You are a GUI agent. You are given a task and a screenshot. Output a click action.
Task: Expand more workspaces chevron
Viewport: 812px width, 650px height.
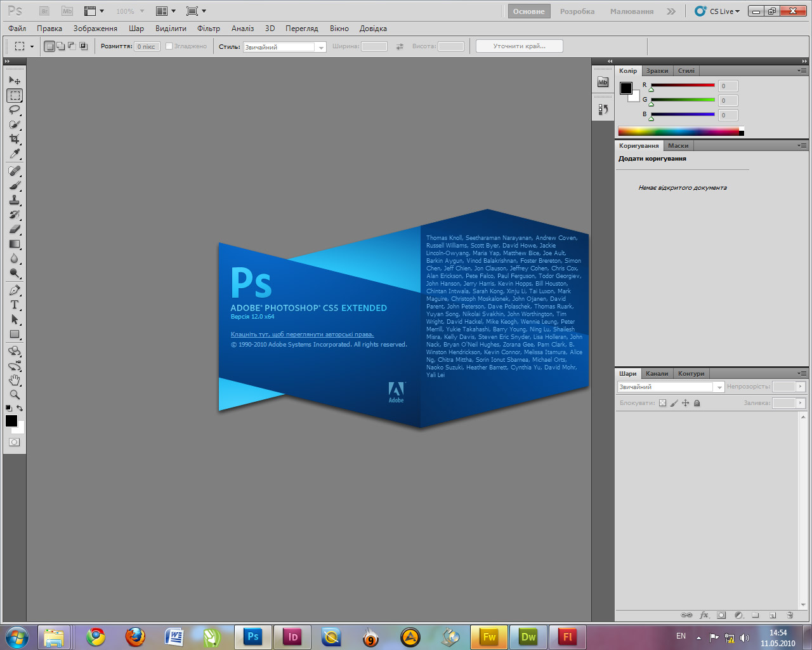click(671, 11)
